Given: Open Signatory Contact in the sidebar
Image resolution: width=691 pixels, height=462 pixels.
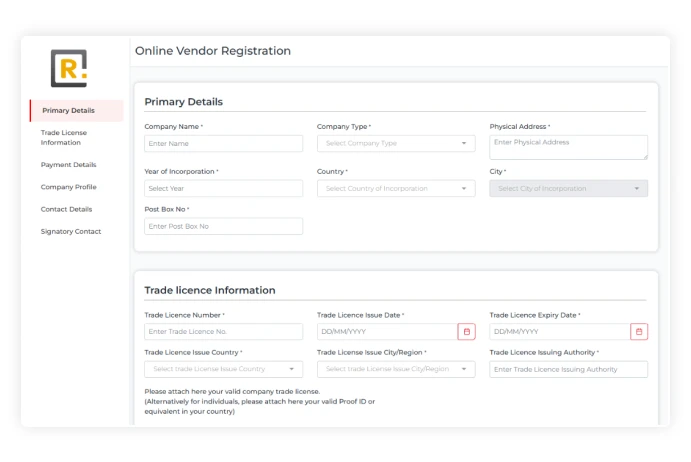Looking at the screenshot, I should [70, 231].
